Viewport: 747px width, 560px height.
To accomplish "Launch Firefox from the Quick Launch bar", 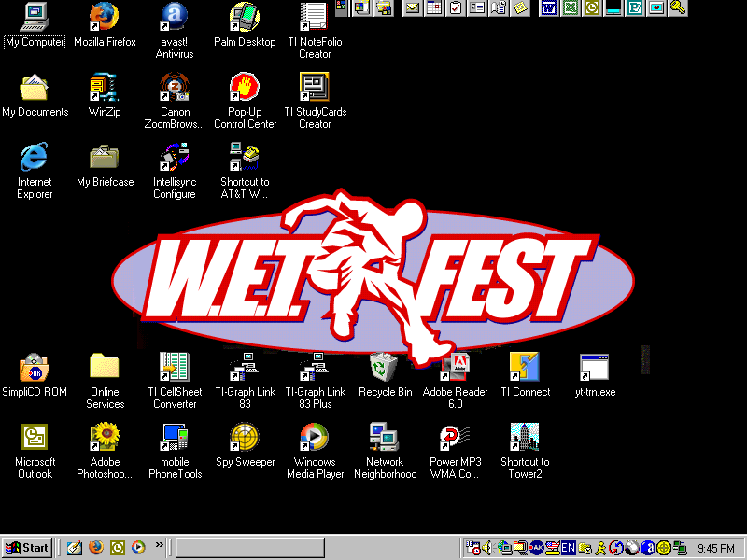I will tap(96, 548).
